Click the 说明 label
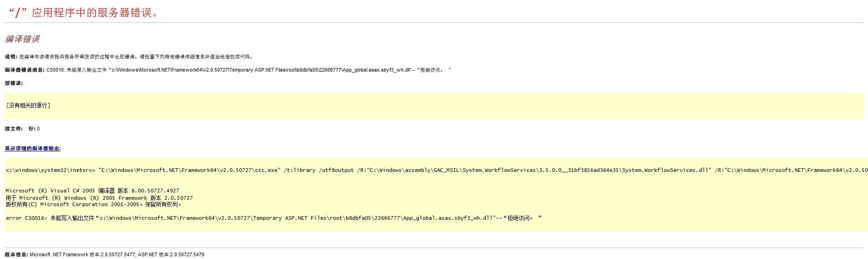The width and height of the screenshot is (868, 259). coord(10,57)
